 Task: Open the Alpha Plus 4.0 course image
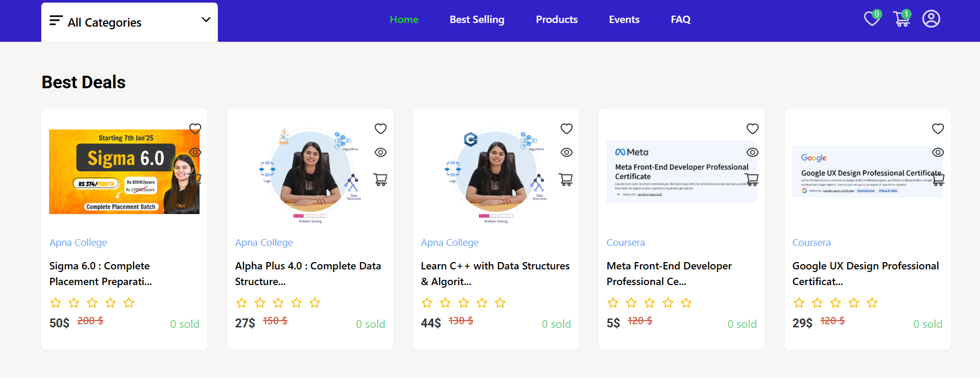(310, 175)
